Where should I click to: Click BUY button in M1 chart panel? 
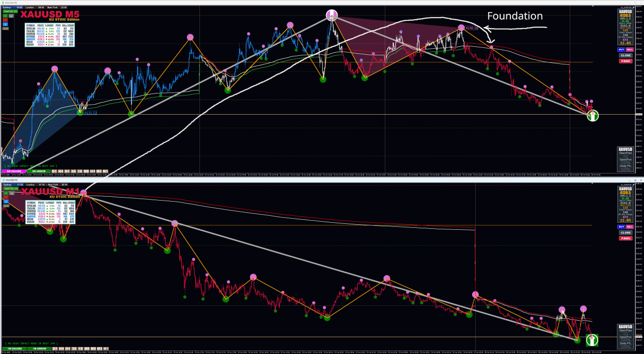point(621,227)
